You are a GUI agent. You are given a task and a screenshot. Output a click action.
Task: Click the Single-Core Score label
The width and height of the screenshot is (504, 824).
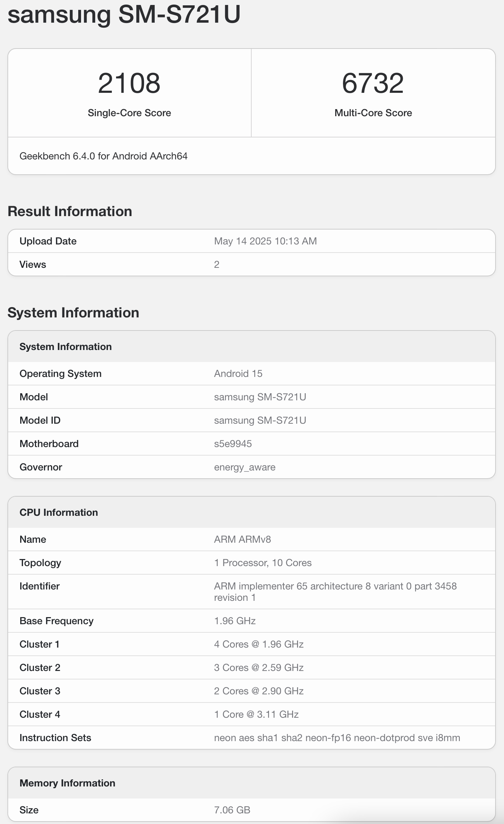129,113
